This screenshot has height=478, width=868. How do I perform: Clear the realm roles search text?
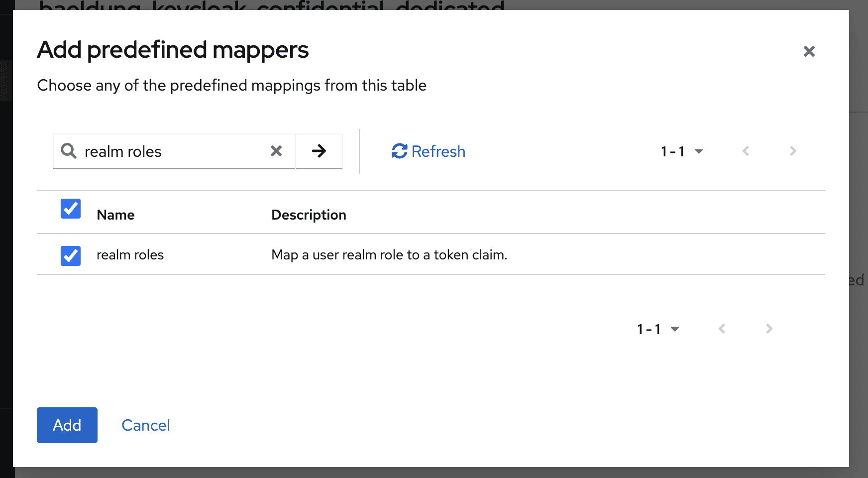pos(276,151)
